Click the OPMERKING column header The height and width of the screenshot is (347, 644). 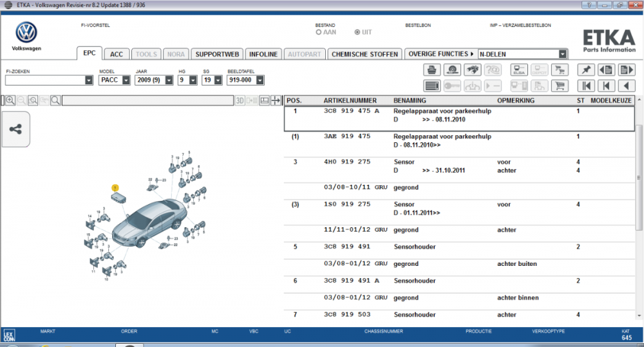tap(516, 100)
